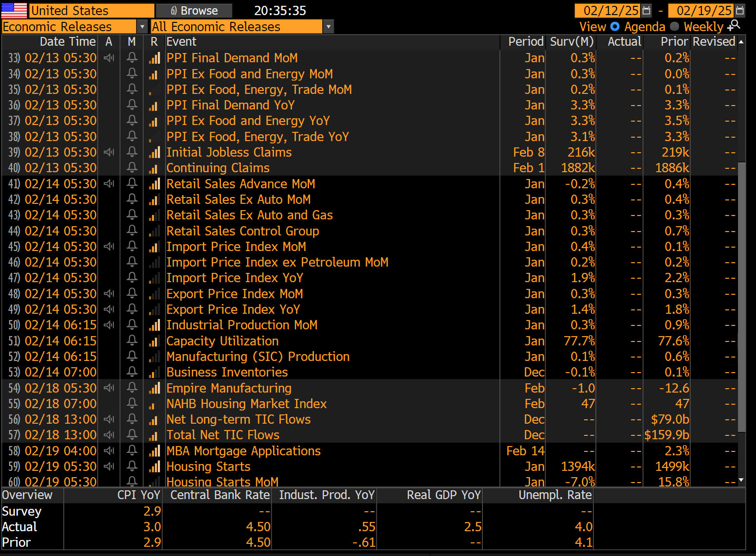Select the Agenda view radio button

[x=615, y=26]
